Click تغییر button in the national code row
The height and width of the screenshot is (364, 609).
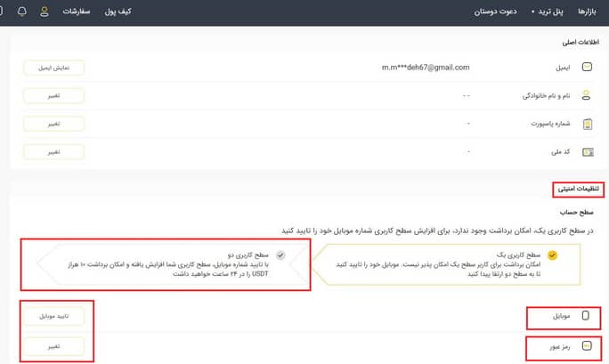point(54,152)
